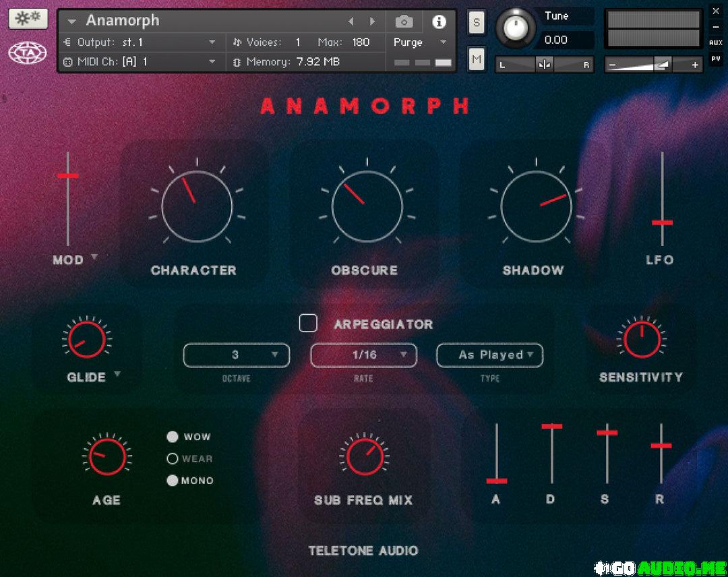Open the MIDI Ch dropdown
Screen dimensions: 728x577
click(212, 61)
